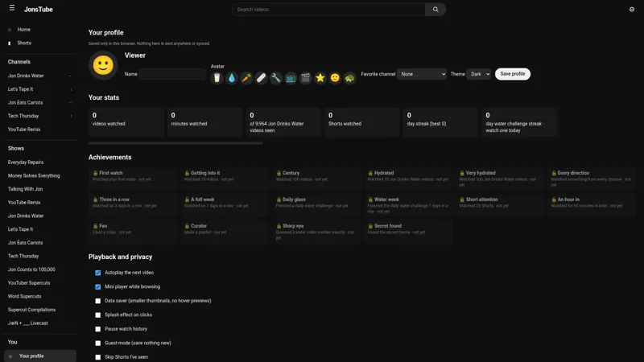Open Jon Counts to 100,000 show
The height and width of the screenshot is (362, 644).
[31, 269]
